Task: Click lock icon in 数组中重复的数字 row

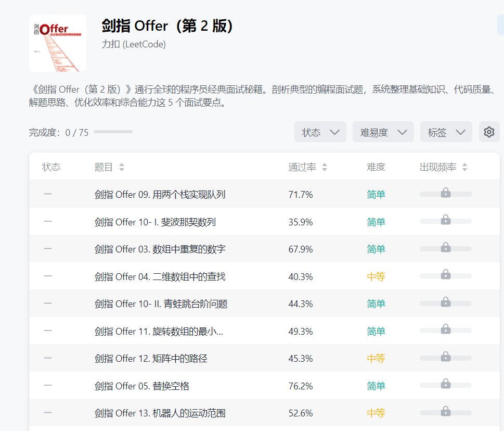Action: click(446, 247)
